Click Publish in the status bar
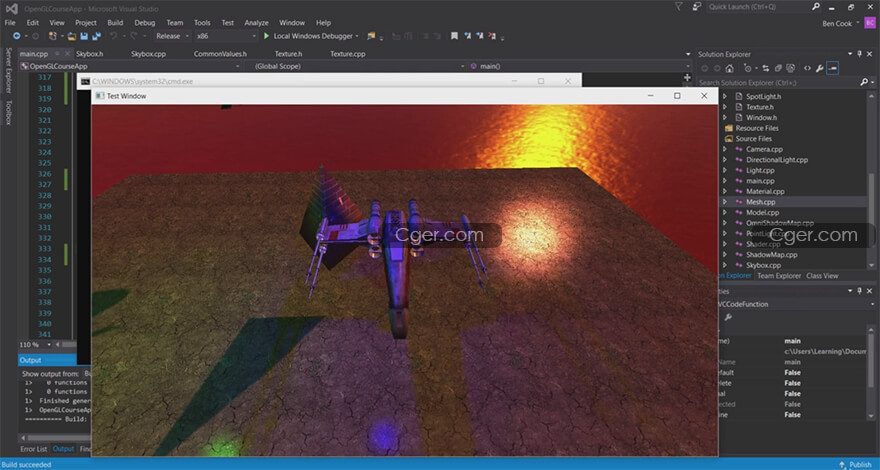This screenshot has width=880, height=470. click(x=855, y=464)
